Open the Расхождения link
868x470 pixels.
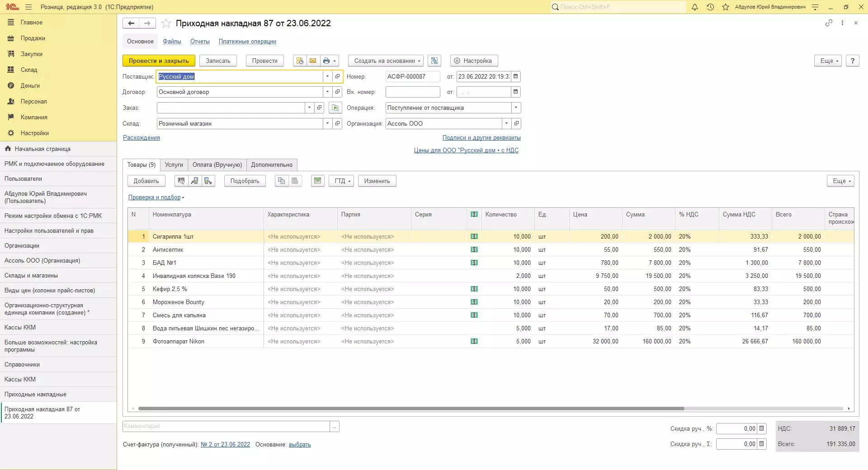[142, 137]
